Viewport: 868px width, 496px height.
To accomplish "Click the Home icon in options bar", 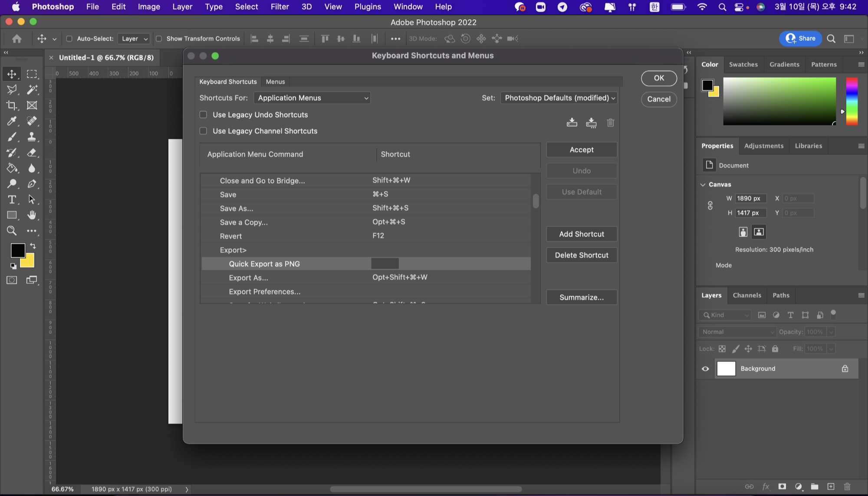I will (17, 39).
